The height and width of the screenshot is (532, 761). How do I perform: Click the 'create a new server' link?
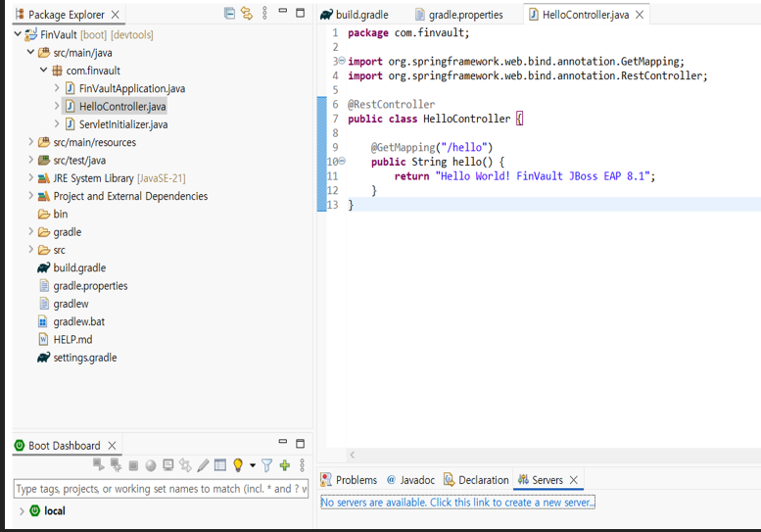[x=457, y=502]
